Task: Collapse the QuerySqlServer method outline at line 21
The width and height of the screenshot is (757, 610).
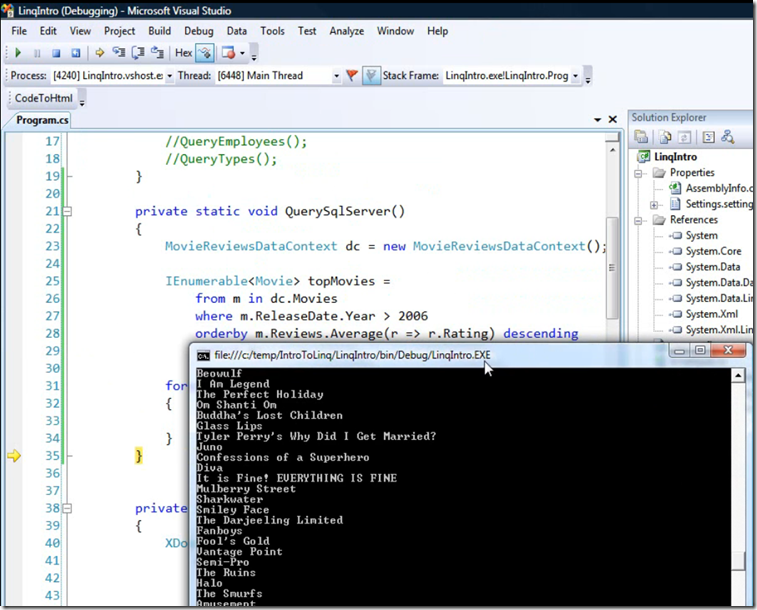Action: pyautogui.click(x=68, y=211)
